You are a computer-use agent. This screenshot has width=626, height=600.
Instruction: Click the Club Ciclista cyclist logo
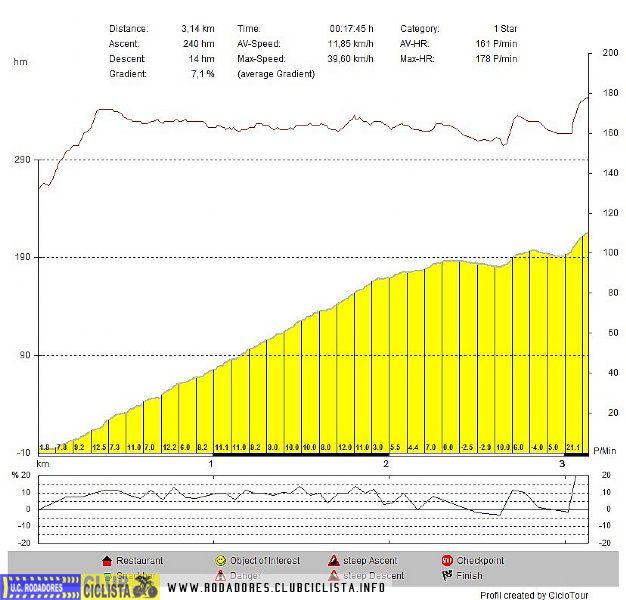click(120, 586)
